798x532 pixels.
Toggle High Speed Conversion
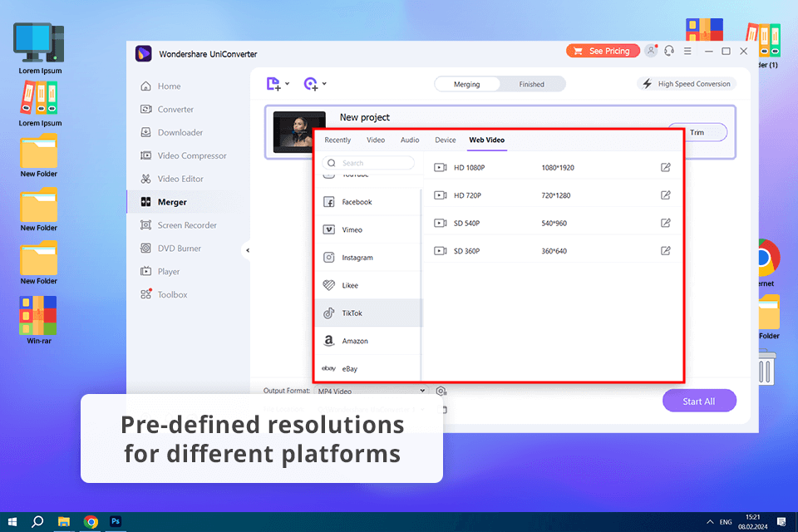(x=686, y=83)
